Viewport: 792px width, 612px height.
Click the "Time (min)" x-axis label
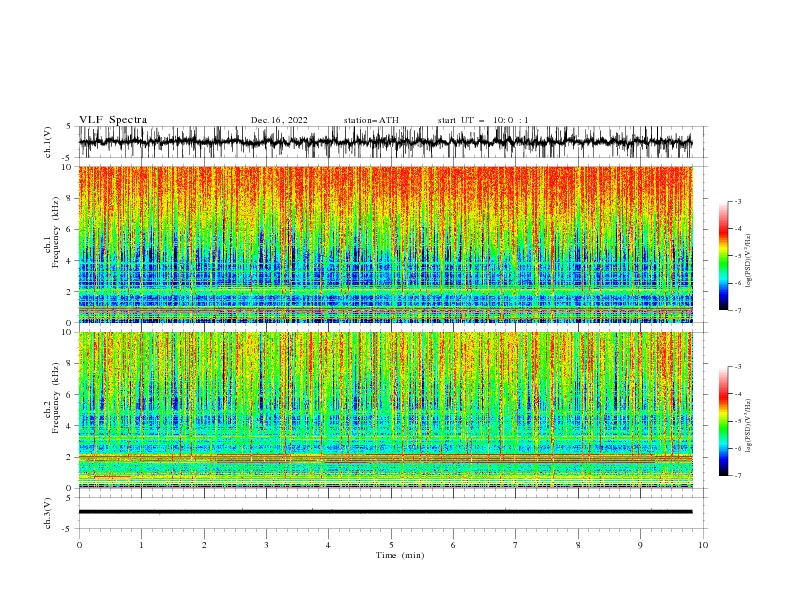point(400,555)
